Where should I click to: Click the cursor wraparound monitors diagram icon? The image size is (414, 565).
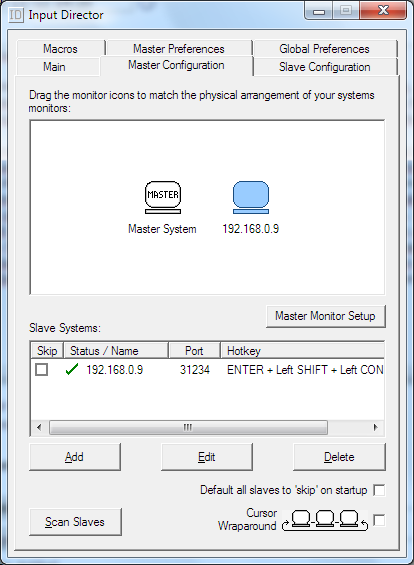coord(325,520)
